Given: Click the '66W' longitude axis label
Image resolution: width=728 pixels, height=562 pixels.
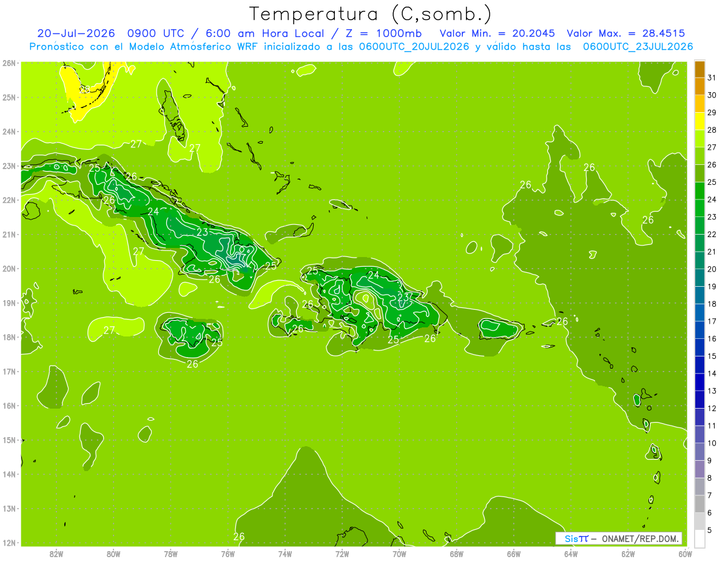Looking at the screenshot, I should pyautogui.click(x=514, y=554).
